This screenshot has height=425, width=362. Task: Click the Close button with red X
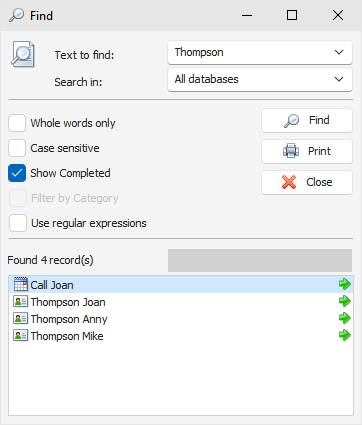click(307, 182)
